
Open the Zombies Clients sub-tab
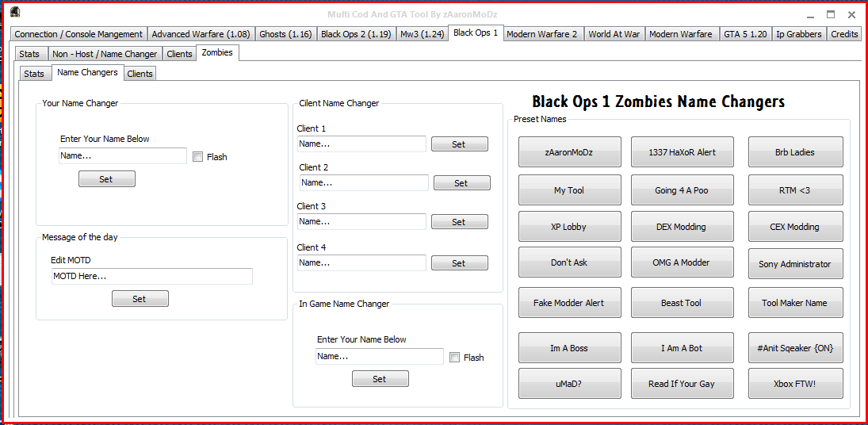(140, 73)
